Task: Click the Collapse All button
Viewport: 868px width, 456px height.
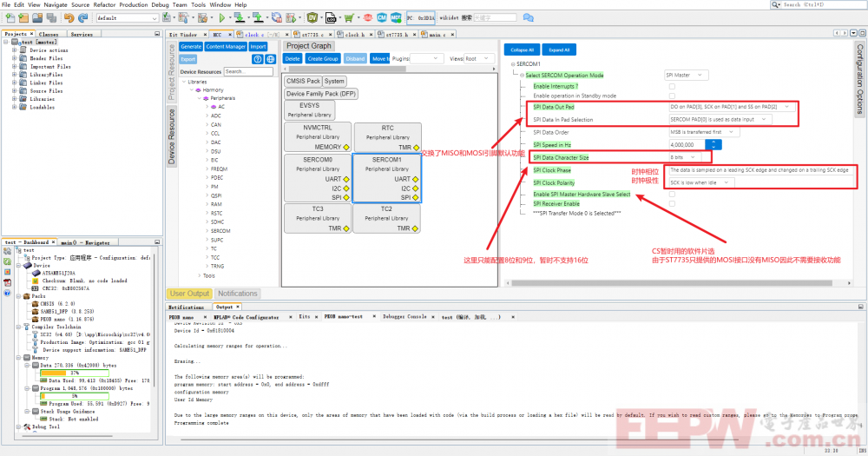Action: (522, 50)
